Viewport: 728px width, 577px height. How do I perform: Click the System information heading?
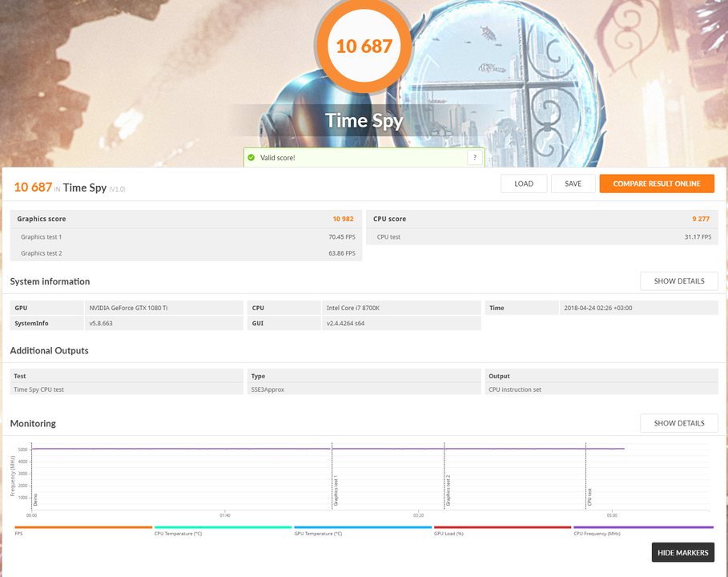click(50, 281)
